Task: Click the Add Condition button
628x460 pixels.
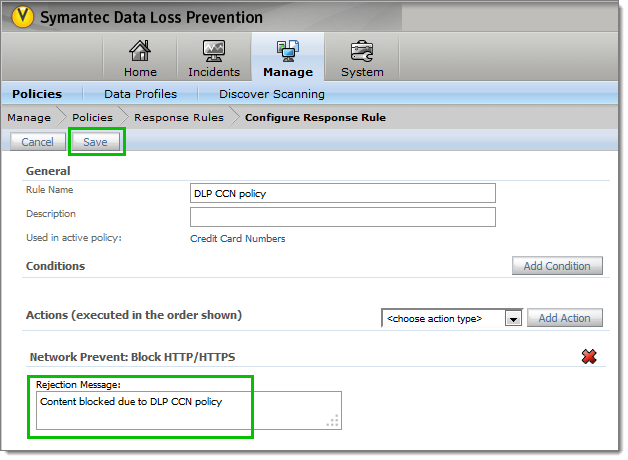Action: tap(557, 266)
